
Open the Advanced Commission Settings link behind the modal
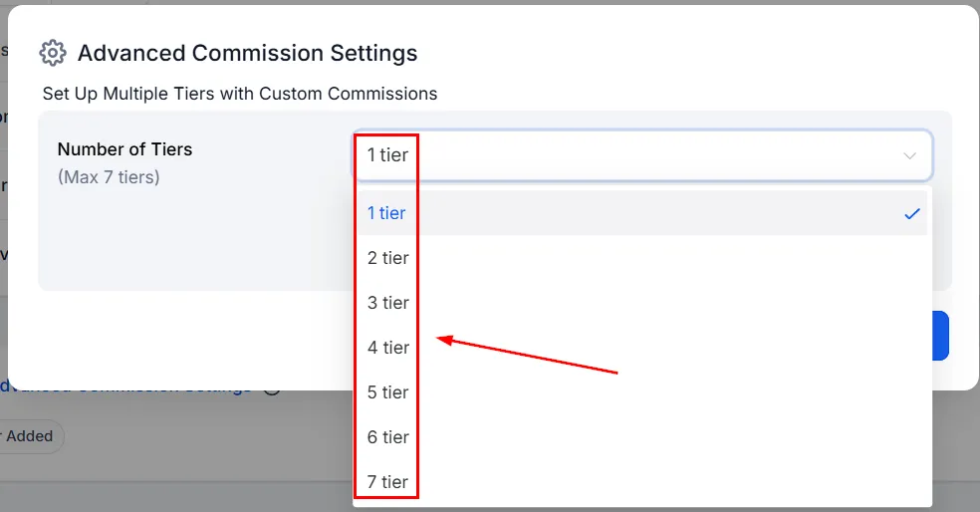[125, 388]
